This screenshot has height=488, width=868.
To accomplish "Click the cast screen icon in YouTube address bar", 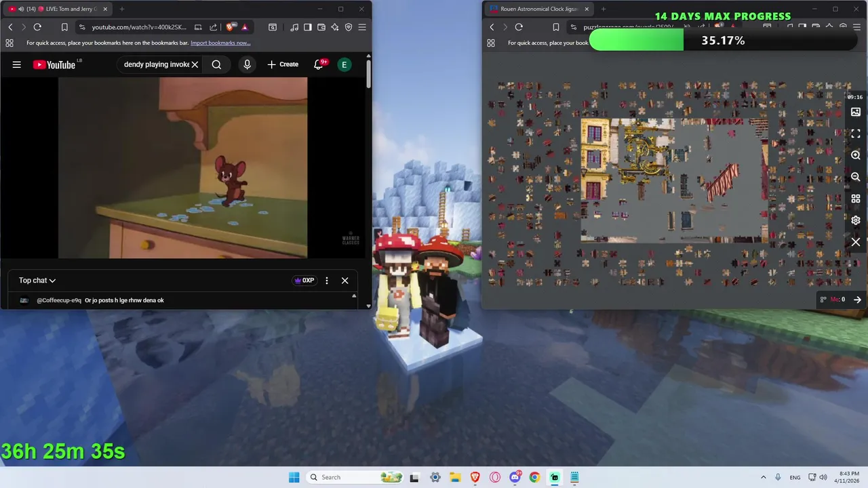I will point(198,27).
